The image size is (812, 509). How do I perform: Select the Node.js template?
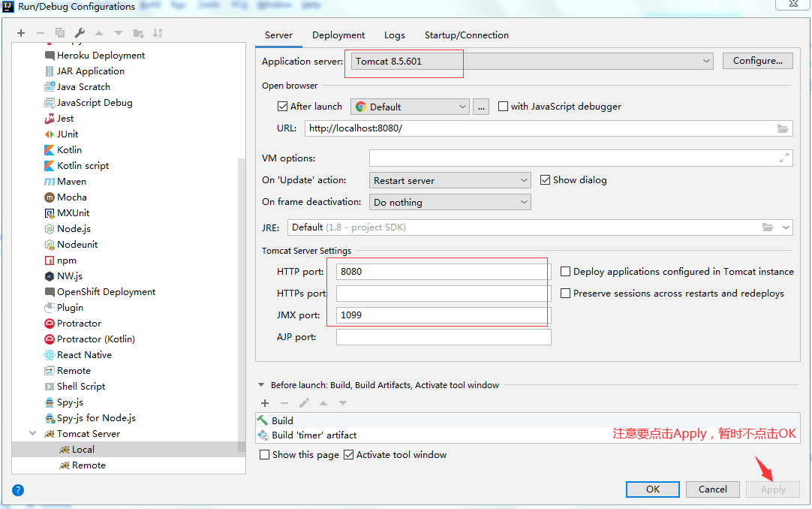(68, 229)
